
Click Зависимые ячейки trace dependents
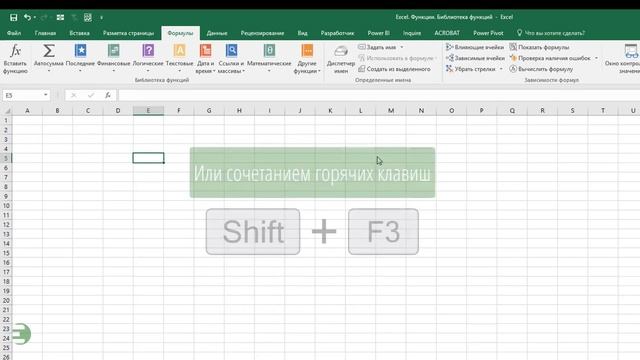tap(475, 58)
